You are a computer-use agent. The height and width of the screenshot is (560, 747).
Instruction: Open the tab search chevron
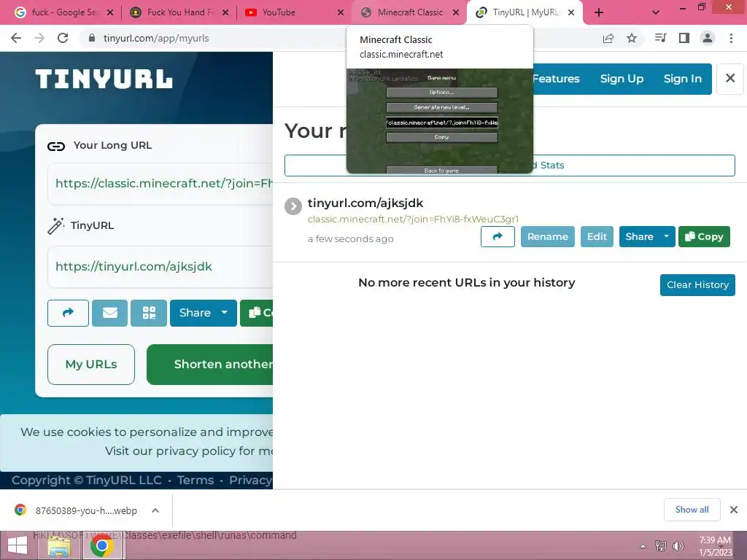656,12
